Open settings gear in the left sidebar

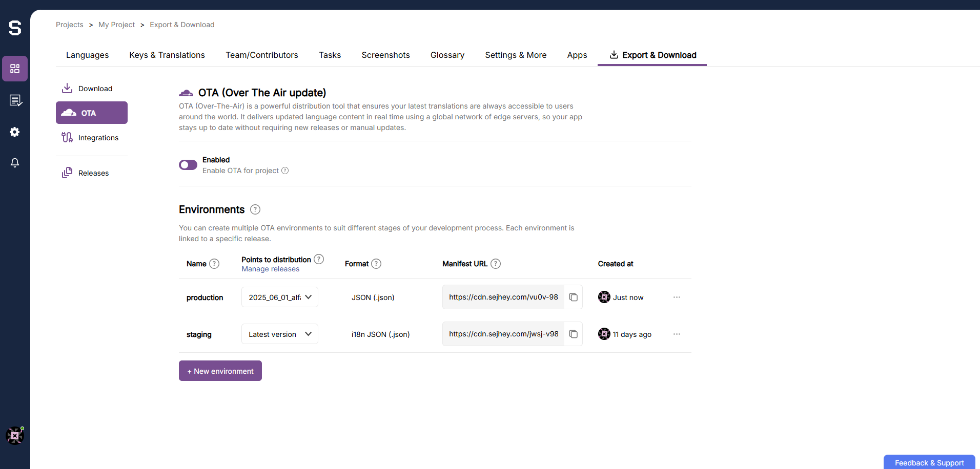(15, 132)
